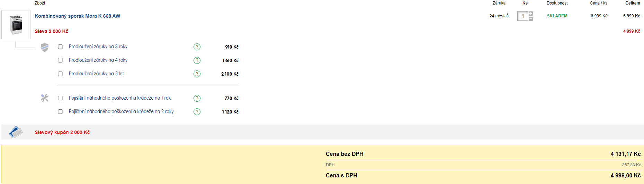Open help for 2-year damage insurance
Screen dimensions: 644x184
tap(197, 112)
